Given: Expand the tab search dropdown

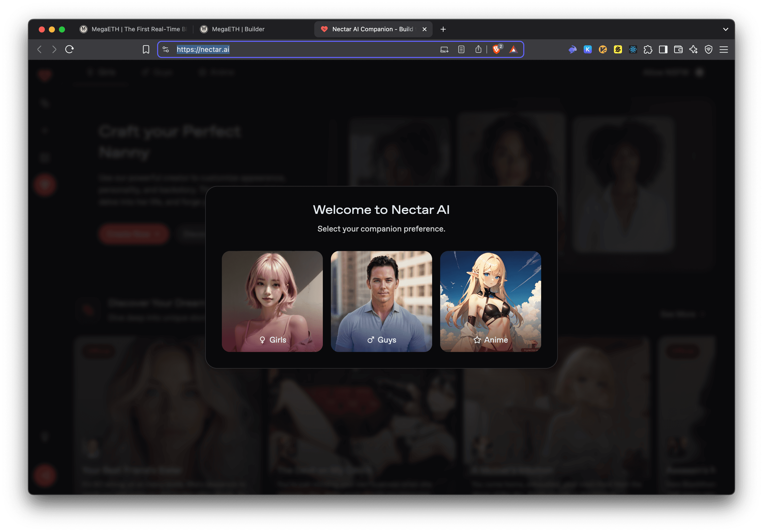Looking at the screenshot, I should (726, 29).
